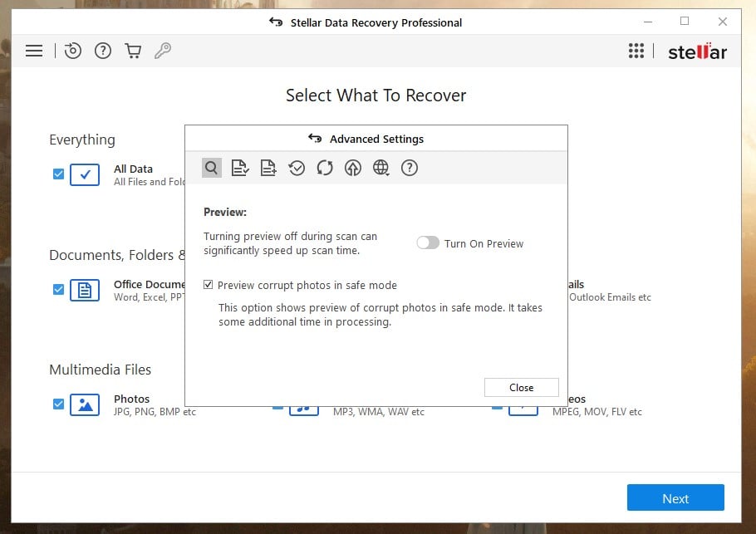Image resolution: width=756 pixels, height=534 pixels.
Task: Click the All Data label
Action: (x=133, y=169)
